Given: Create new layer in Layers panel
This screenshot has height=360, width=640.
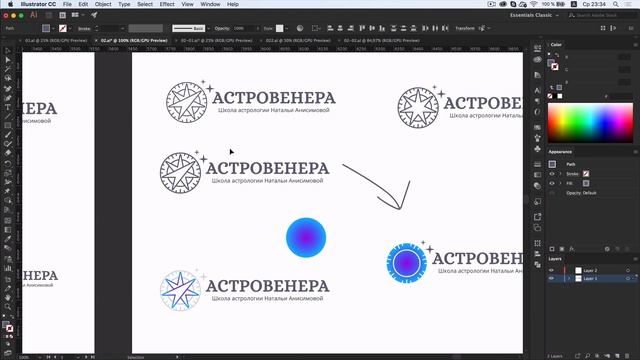Looking at the screenshot, I should coord(618,356).
